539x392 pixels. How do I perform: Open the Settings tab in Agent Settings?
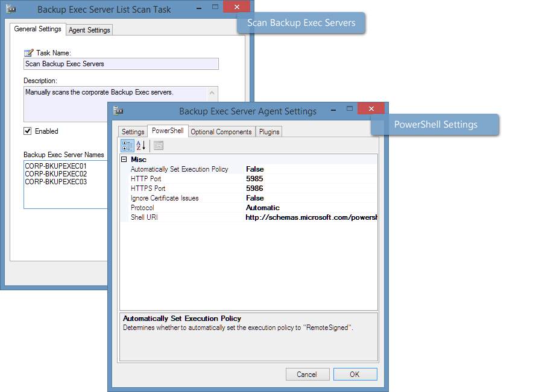pyautogui.click(x=133, y=132)
